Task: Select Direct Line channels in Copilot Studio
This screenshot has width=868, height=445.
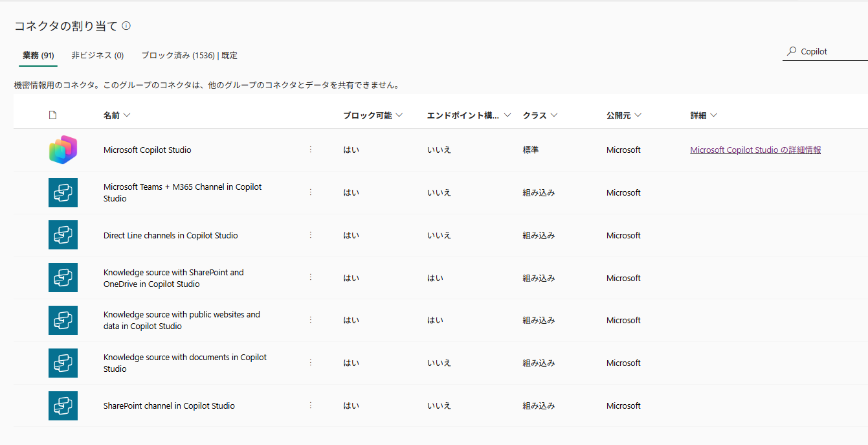Action: (171, 235)
